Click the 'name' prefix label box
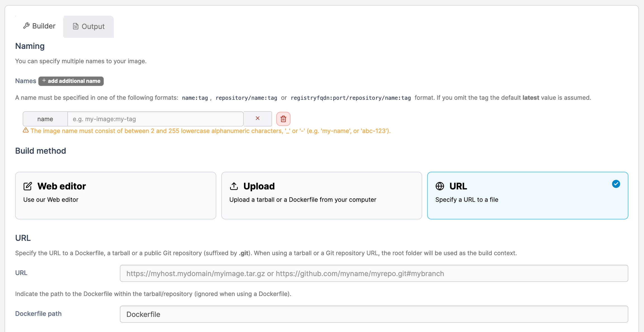This screenshot has height=332, width=644. 45,119
